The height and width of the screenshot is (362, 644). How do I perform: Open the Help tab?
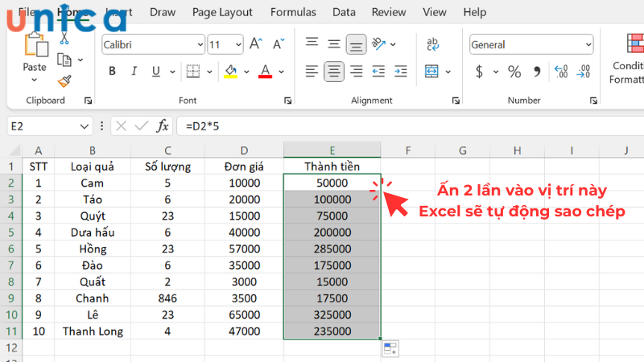pos(475,12)
